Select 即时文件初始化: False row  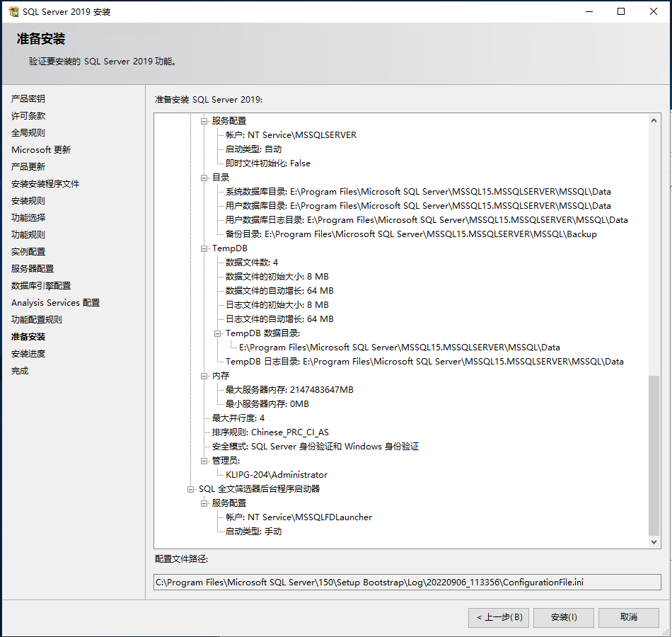click(268, 163)
